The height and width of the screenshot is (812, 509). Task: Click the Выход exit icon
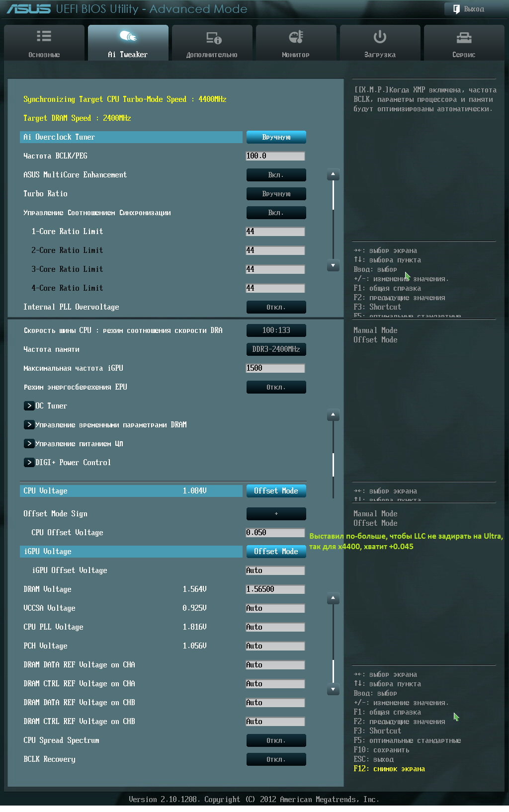(456, 9)
